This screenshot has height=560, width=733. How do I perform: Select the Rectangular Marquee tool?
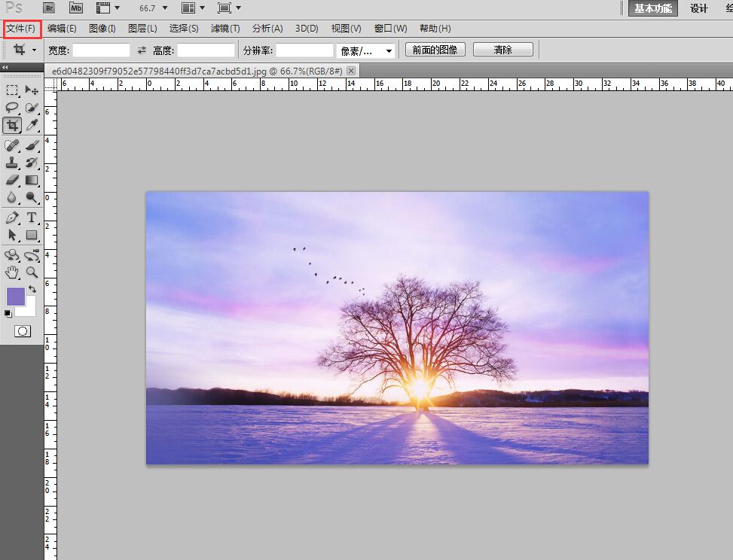click(x=13, y=90)
